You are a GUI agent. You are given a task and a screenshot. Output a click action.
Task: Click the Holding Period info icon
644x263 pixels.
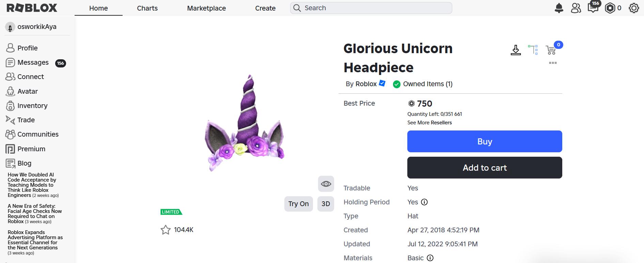(x=424, y=202)
